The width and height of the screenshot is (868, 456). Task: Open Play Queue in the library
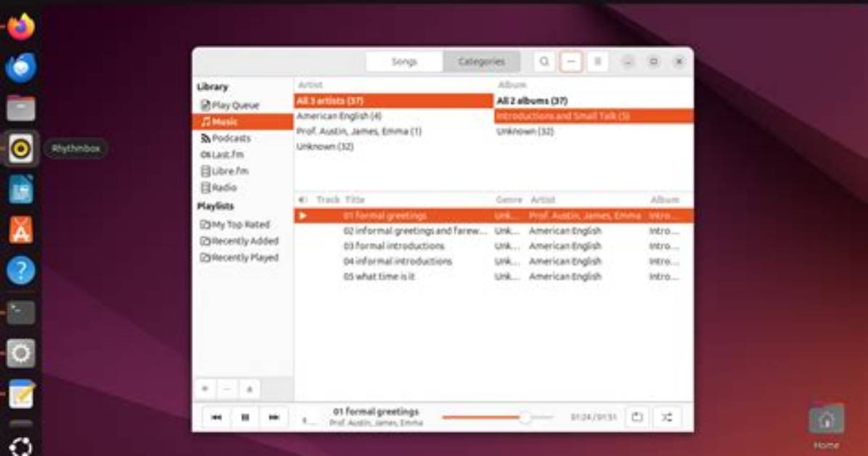[243, 105]
